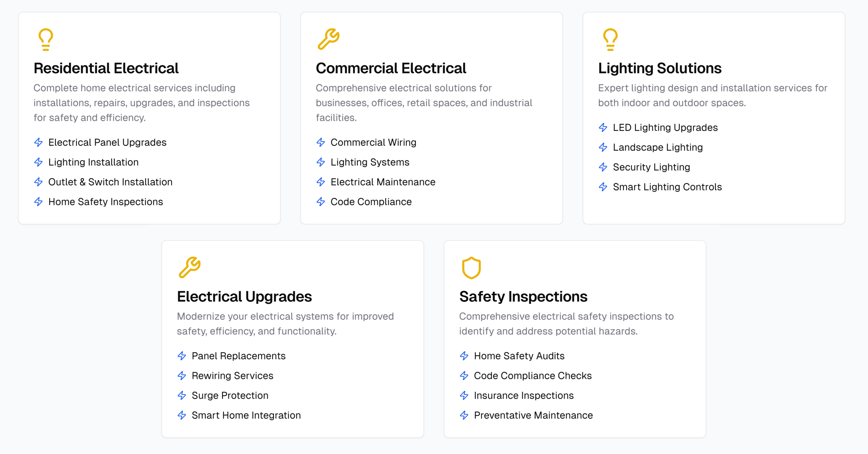
Task: Select the Lighting Solutions heading
Action: [x=660, y=68]
